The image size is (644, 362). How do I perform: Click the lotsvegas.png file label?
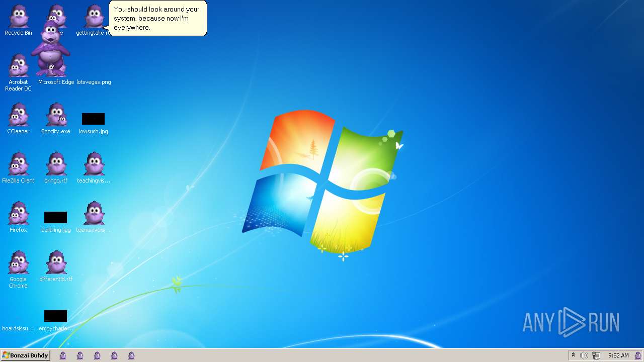[x=94, y=82]
